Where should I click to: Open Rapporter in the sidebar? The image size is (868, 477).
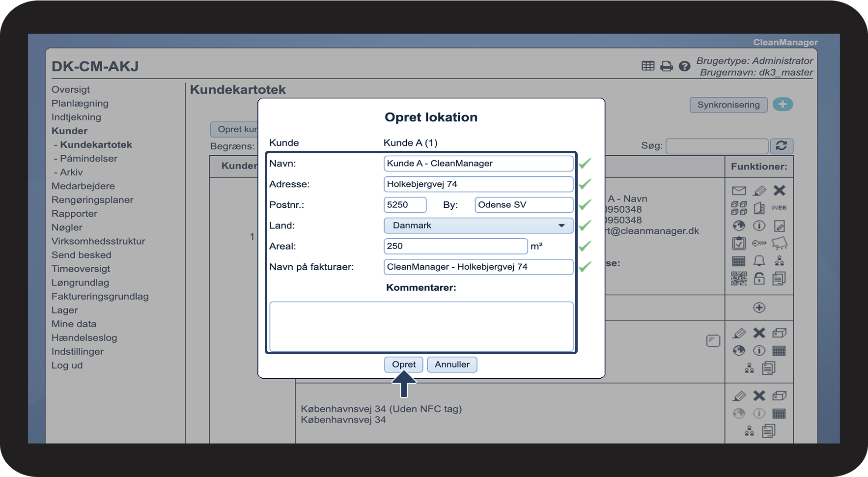click(74, 213)
